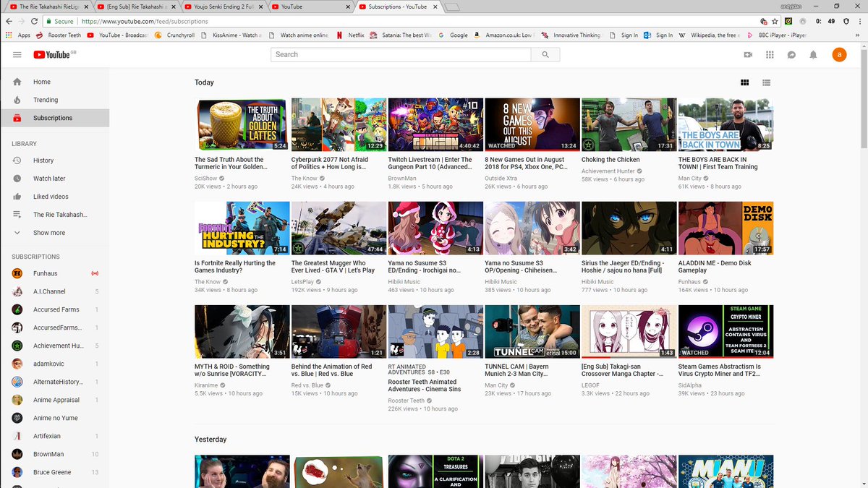868x488 pixels.
Task: Open A.I.Channel subscription
Action: pos(54,291)
